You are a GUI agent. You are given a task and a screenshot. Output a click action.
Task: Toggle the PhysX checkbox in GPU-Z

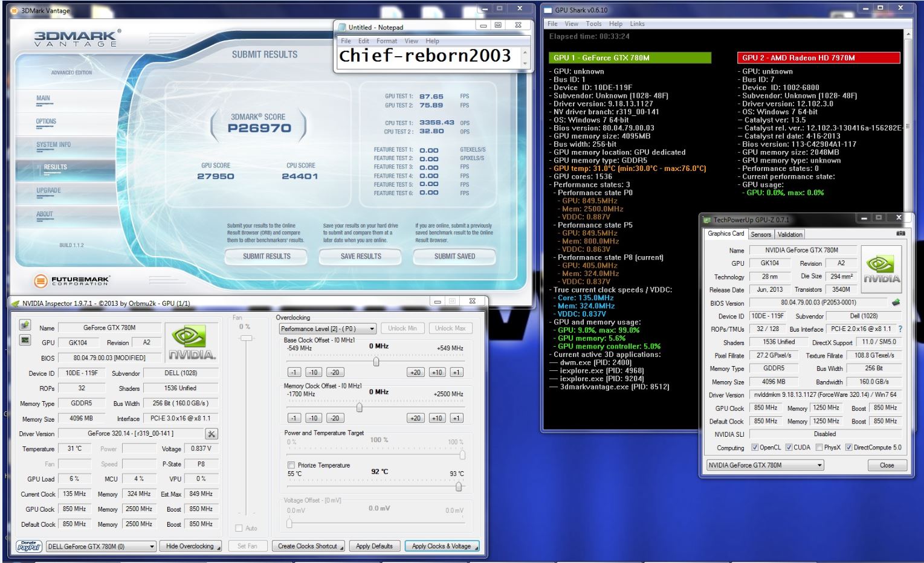(x=819, y=448)
